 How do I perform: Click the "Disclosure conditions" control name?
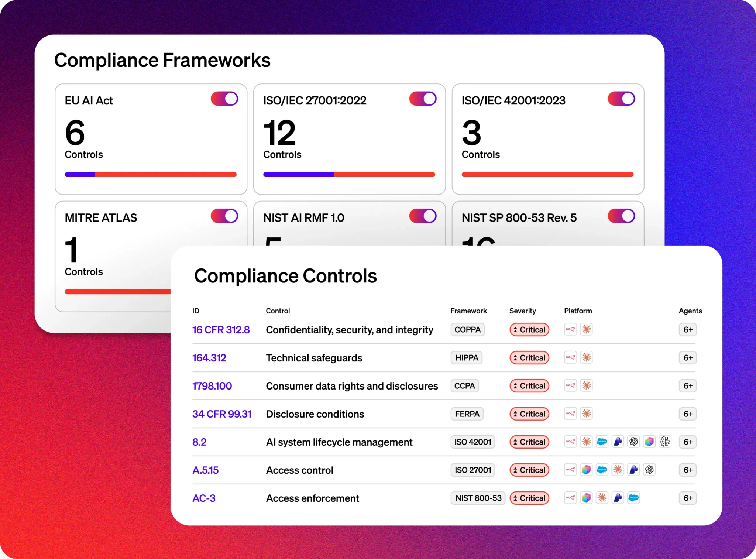coord(315,414)
